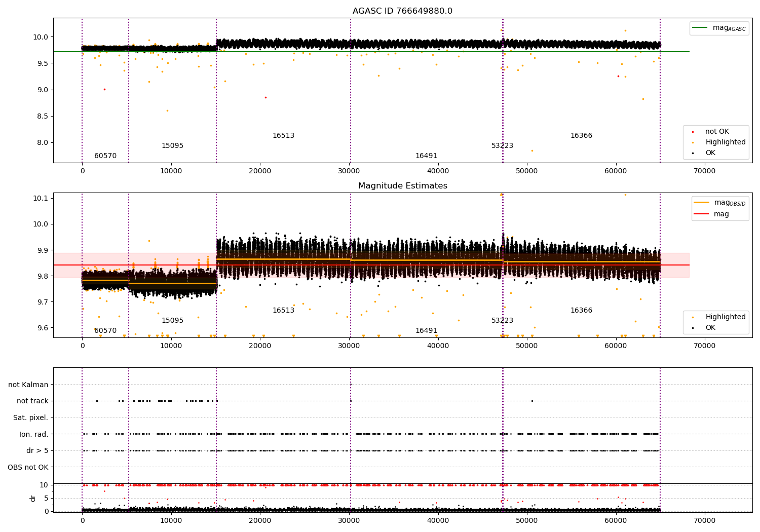Click OBSID label 53223 in Magnitude Estimates plot
Screen dimensions: 760x532
click(x=502, y=321)
